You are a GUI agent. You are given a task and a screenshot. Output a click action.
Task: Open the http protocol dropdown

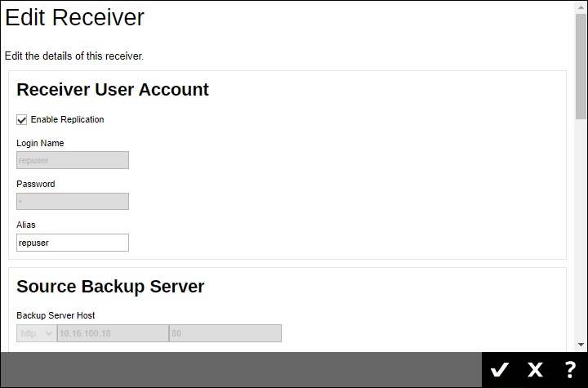coord(37,333)
